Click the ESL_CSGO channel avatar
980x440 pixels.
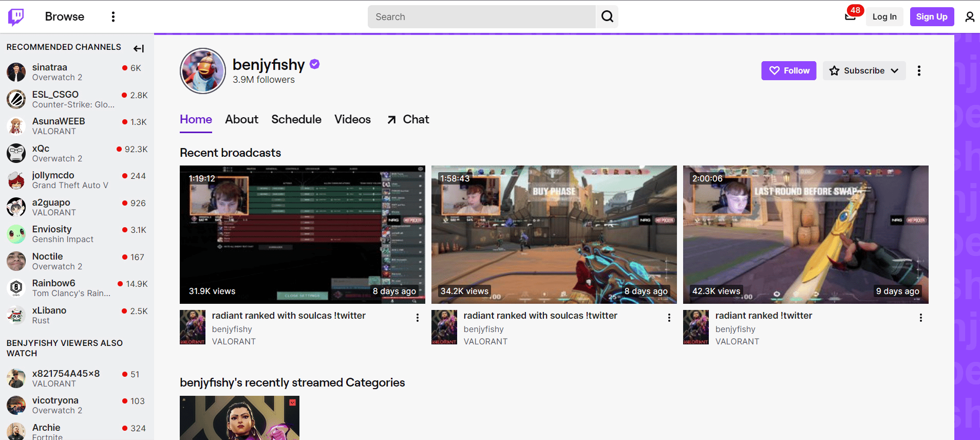(16, 99)
